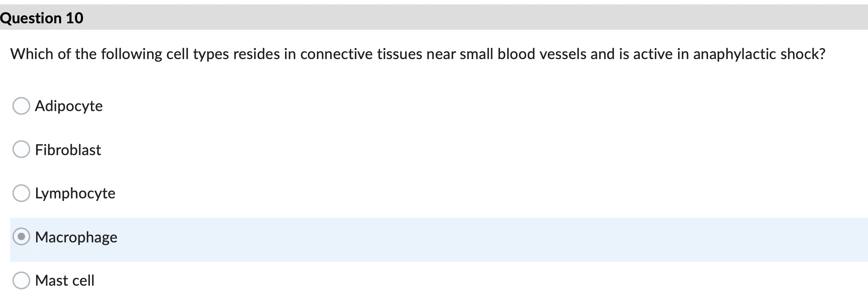The height and width of the screenshot is (303, 868).
Task: Click the Lymphocyte answer label
Action: pos(75,193)
